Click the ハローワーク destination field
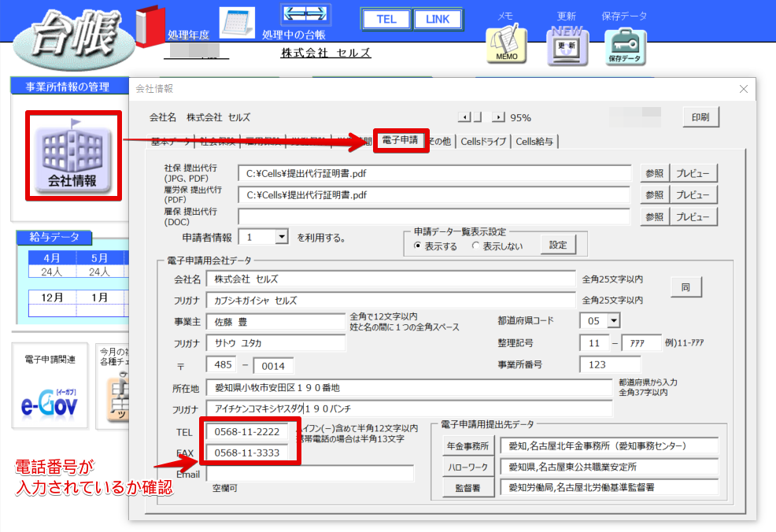 tap(609, 467)
